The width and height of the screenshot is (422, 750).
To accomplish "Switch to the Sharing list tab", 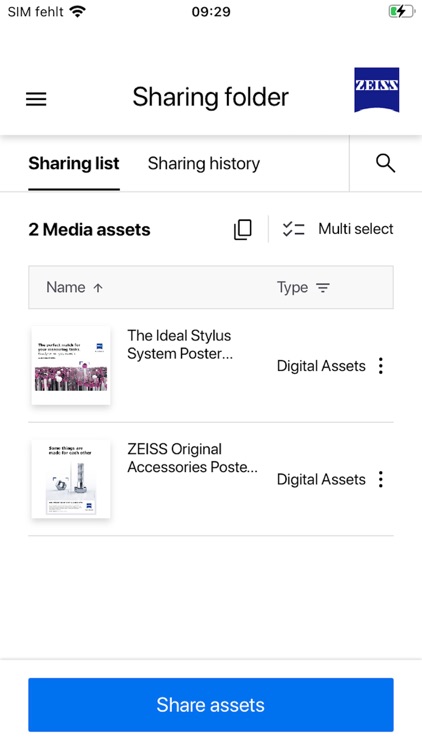I will [x=74, y=164].
